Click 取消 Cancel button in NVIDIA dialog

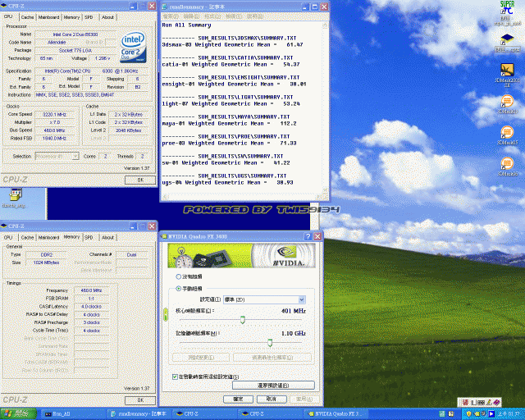[272, 399]
